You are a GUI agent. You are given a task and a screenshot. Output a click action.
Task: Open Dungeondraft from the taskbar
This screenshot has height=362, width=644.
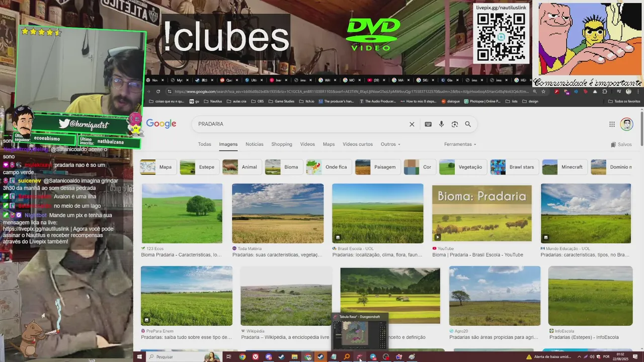360,357
